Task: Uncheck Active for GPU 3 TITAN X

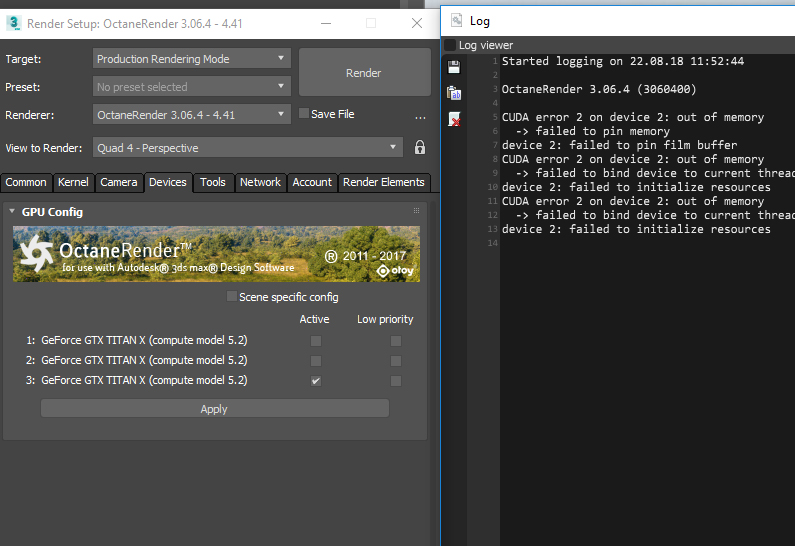Action: tap(316, 381)
